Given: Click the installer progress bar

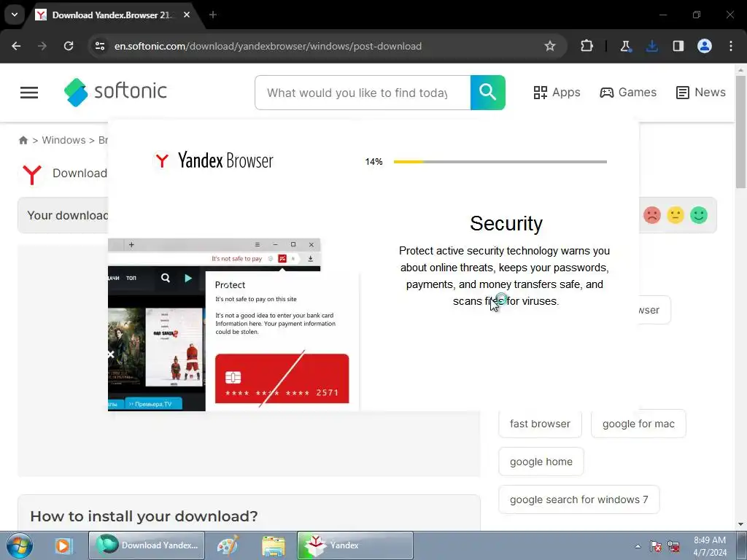Looking at the screenshot, I should coord(500,162).
